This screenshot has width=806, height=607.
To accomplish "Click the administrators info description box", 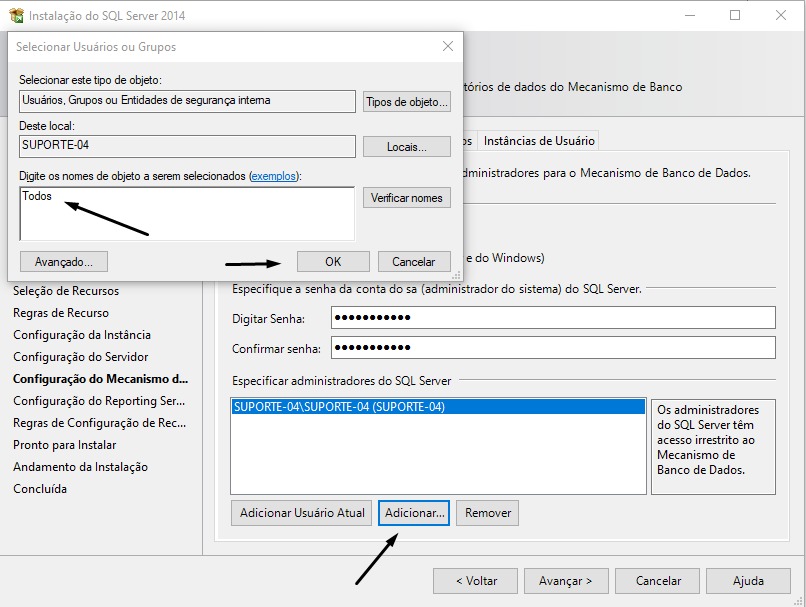I will point(713,447).
